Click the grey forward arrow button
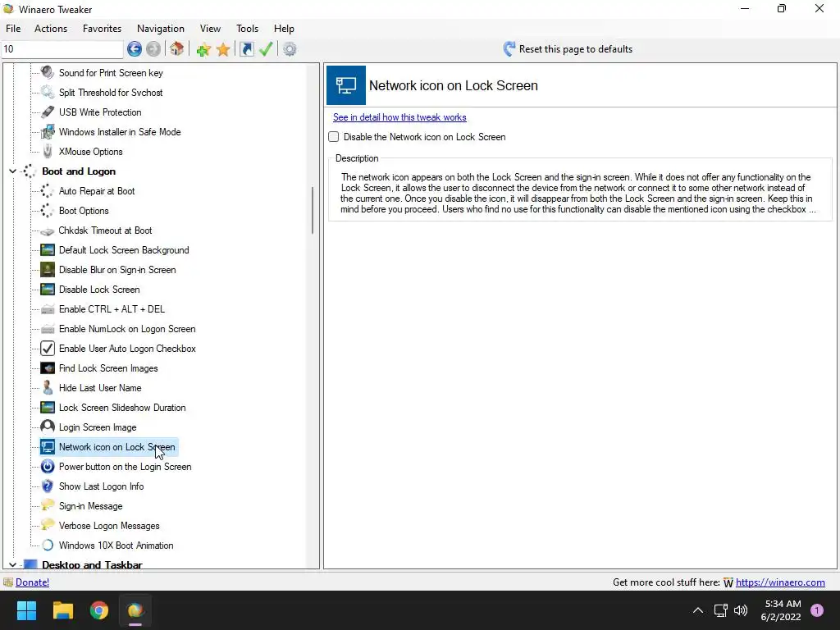Image resolution: width=840 pixels, height=630 pixels. click(153, 49)
